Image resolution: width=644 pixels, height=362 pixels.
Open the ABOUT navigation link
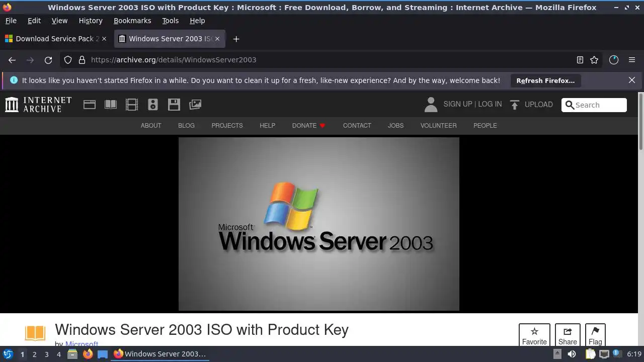(151, 126)
